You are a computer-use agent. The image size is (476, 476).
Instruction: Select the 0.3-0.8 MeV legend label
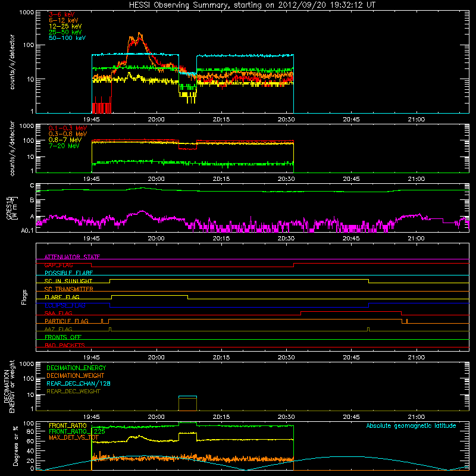pyautogui.click(x=68, y=134)
